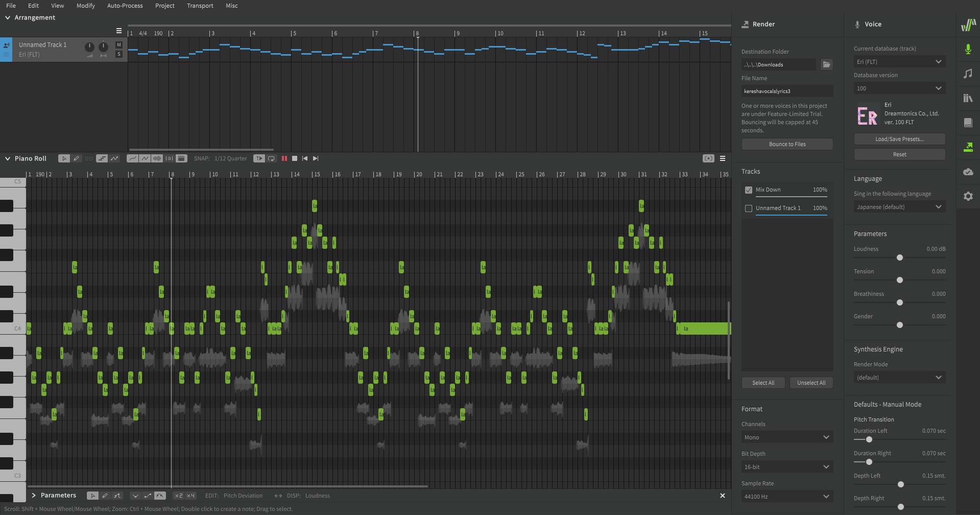Toggle the pitch curve display in Piano Roll
Image resolution: width=980 pixels, height=515 pixels.
pos(133,158)
